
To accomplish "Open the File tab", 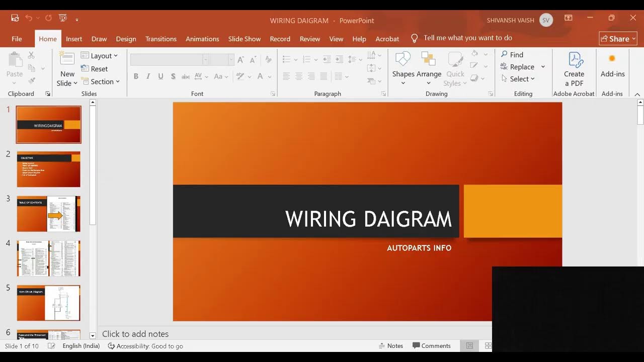I will tap(17, 39).
